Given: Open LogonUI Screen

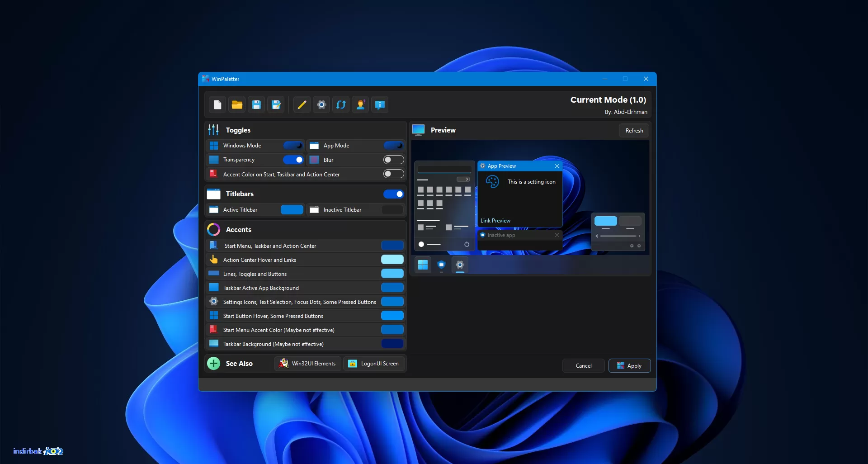Looking at the screenshot, I should click(374, 364).
